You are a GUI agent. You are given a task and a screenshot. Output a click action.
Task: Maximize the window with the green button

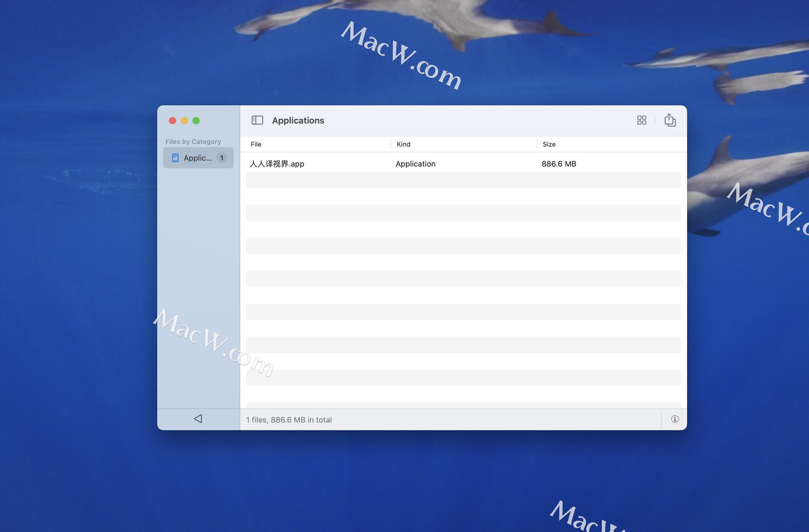pos(196,121)
